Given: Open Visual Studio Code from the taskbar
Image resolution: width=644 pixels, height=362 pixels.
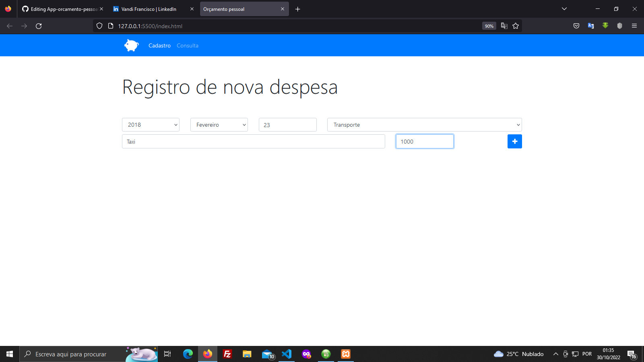Looking at the screenshot, I should tap(287, 354).
